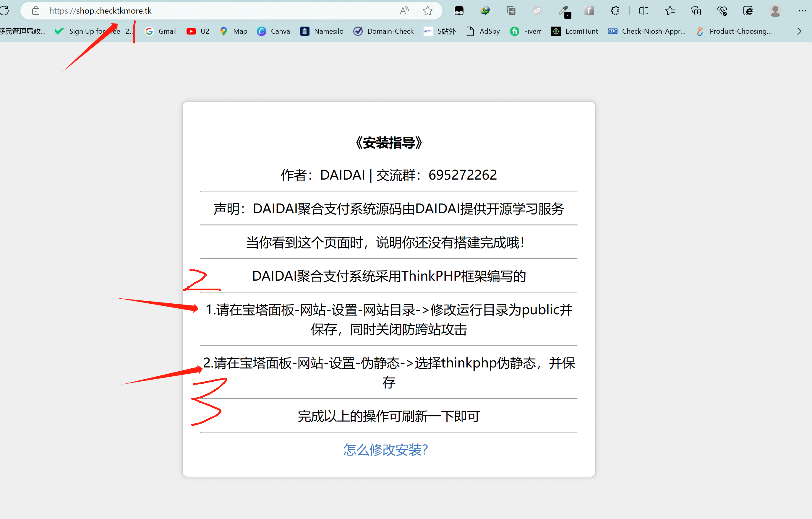Image resolution: width=812 pixels, height=519 pixels.
Task: Open the Namesilo bookmark
Action: pyautogui.click(x=322, y=31)
